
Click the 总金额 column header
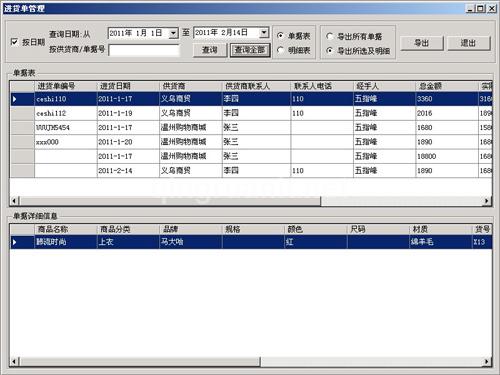[447, 86]
